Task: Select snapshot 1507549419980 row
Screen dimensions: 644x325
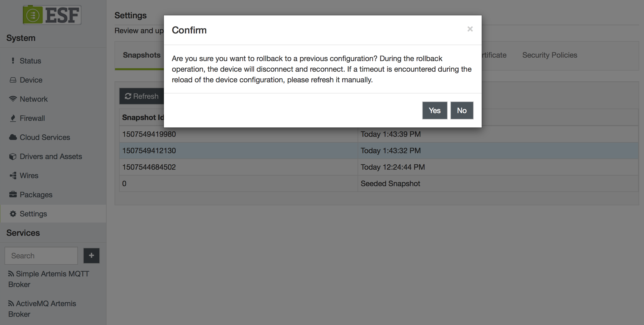Action: [x=379, y=134]
